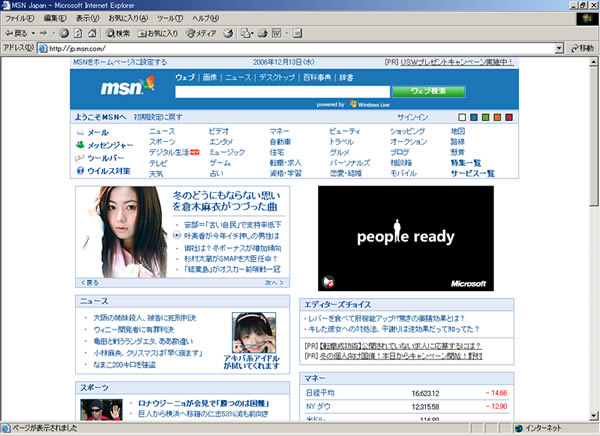Open the お気に入り menu in menu bar
The height and width of the screenshot is (436, 600).
128,18
